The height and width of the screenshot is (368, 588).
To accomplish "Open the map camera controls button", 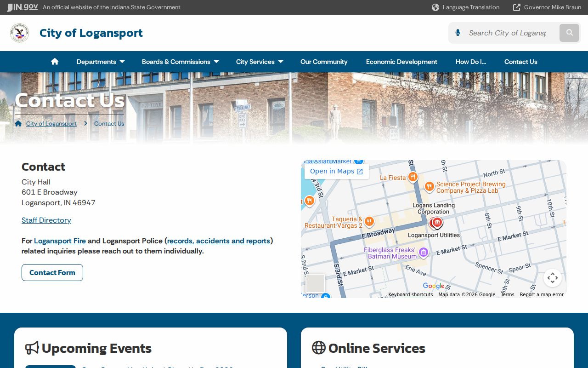I will 553,278.
